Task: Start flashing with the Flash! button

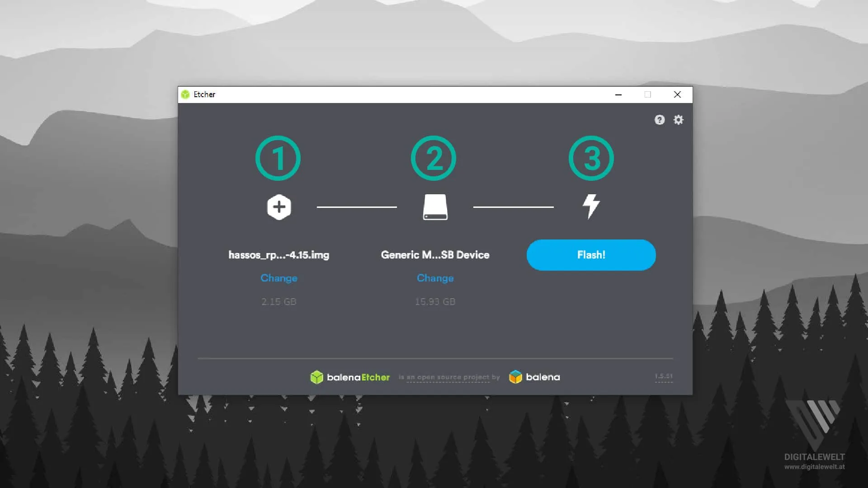Action: (591, 255)
